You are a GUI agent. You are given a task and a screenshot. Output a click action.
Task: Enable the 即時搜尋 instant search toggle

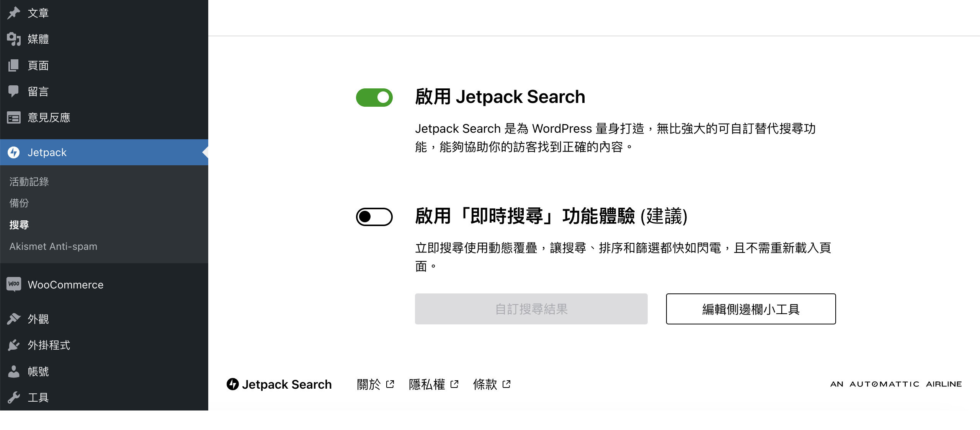(374, 217)
